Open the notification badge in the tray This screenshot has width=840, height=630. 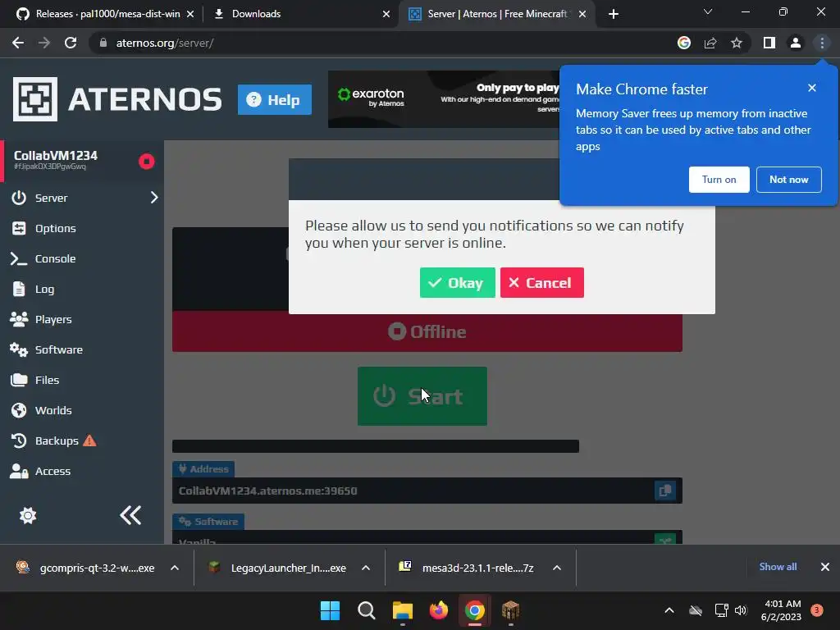point(817,610)
